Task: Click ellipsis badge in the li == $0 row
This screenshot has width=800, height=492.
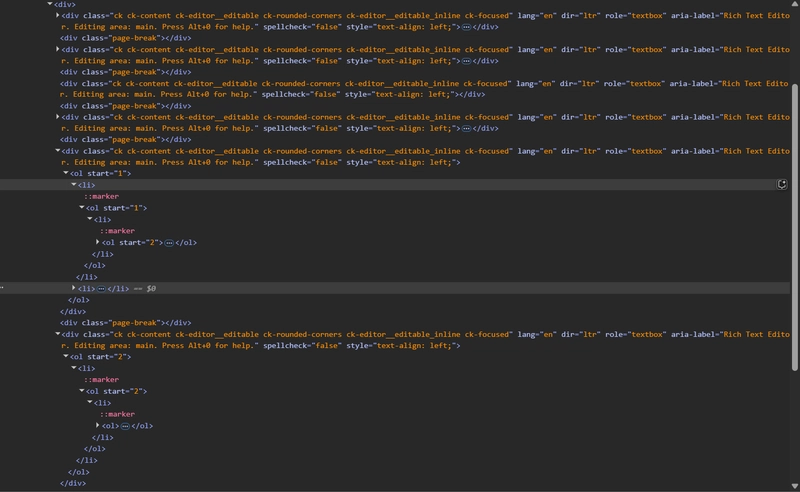Action: pyautogui.click(x=101, y=289)
